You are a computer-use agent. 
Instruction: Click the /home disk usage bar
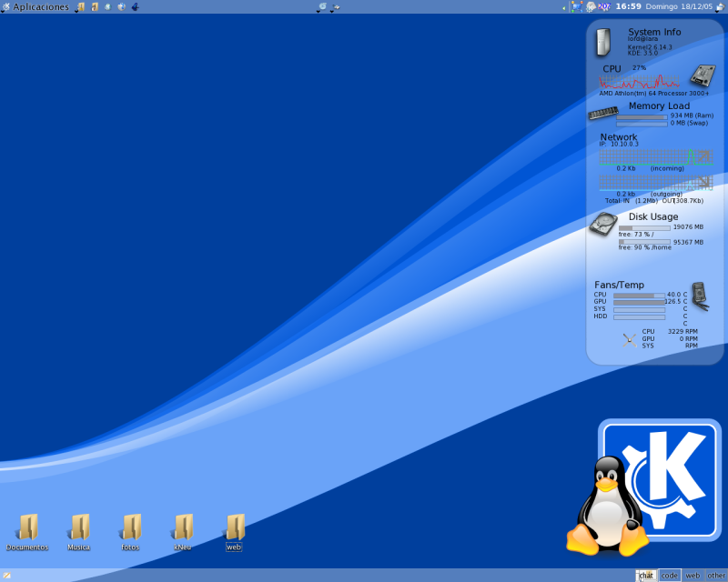pos(644,242)
